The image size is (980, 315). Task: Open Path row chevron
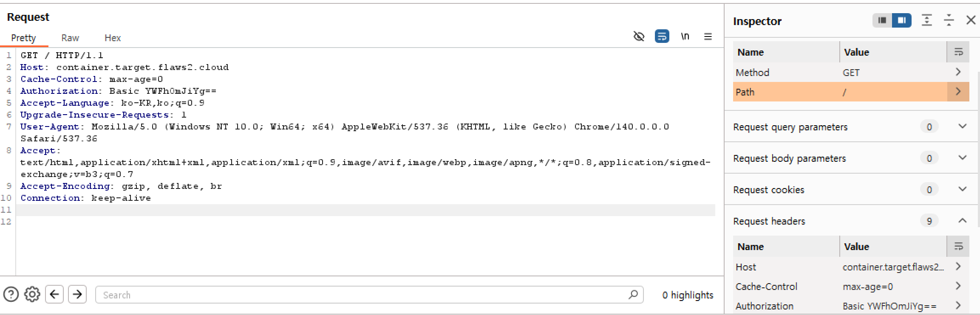tap(958, 92)
